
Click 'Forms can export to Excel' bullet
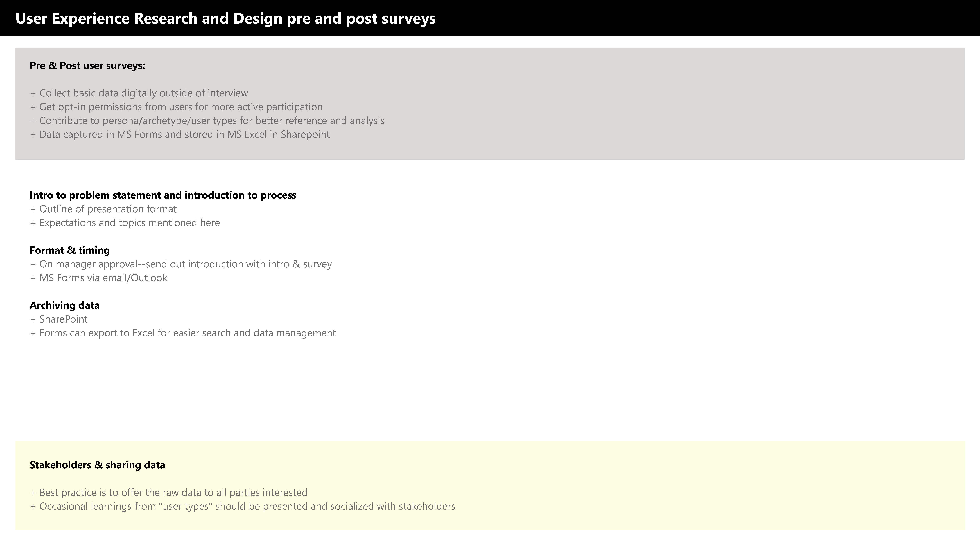183,333
